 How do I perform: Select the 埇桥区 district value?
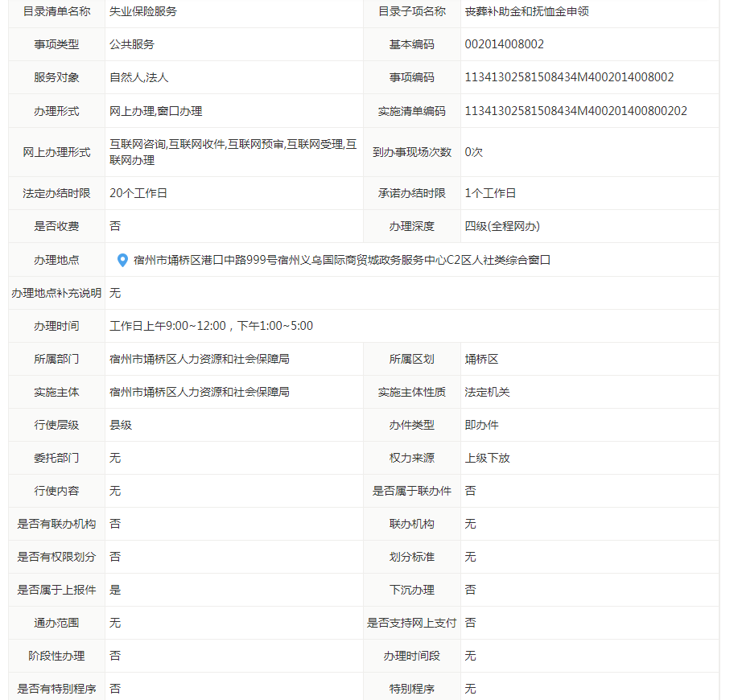pyautogui.click(x=481, y=359)
